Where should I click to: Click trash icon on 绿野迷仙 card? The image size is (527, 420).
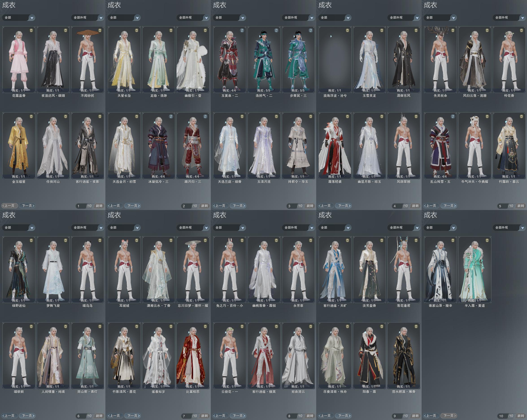tap(31, 240)
